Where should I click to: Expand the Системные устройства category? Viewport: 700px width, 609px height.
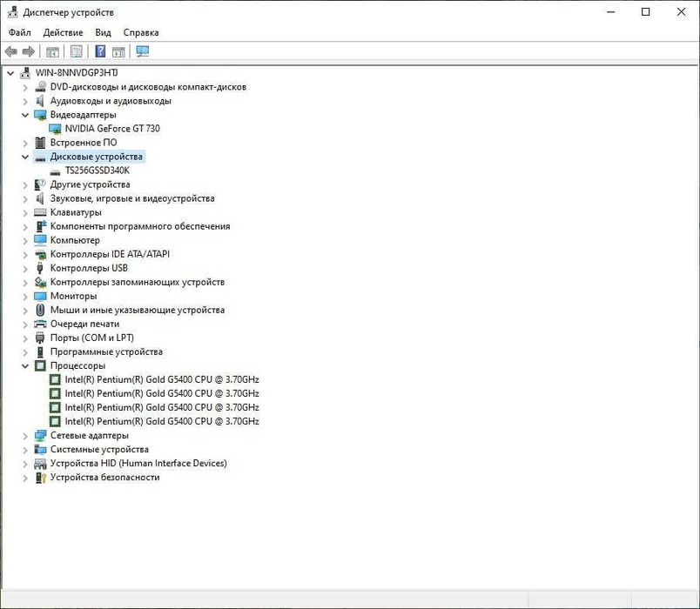[x=25, y=450]
